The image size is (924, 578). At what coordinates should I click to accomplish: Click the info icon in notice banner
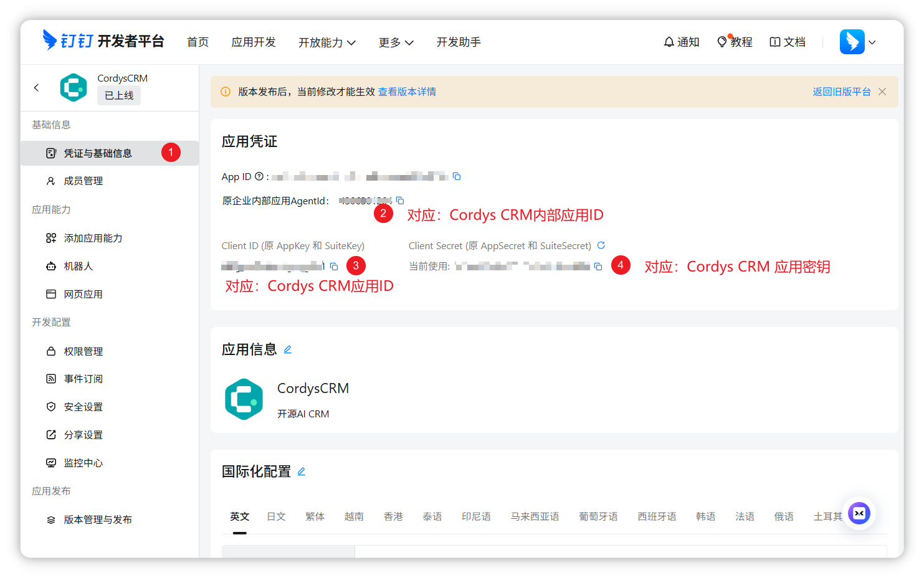coord(226,92)
